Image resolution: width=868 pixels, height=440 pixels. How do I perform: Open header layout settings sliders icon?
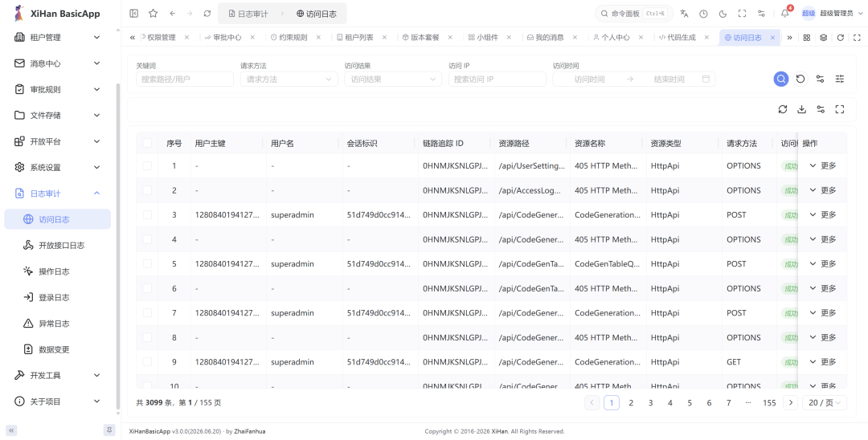pos(762,14)
